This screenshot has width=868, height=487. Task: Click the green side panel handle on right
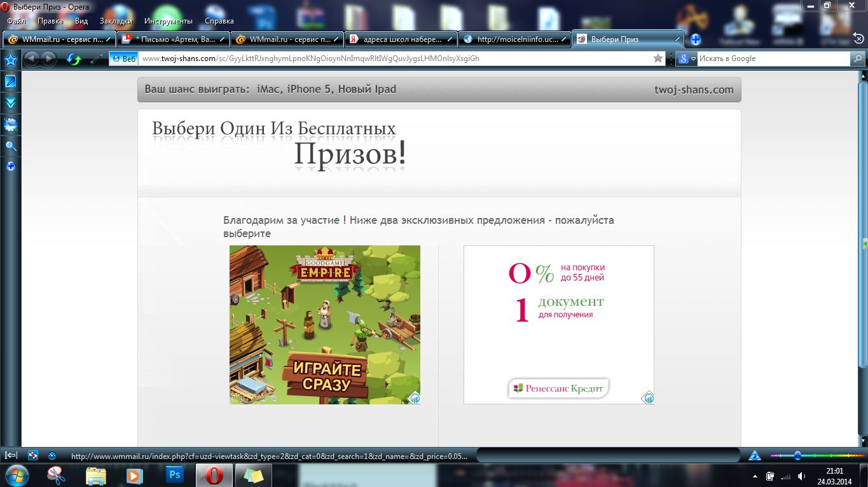tap(865, 245)
